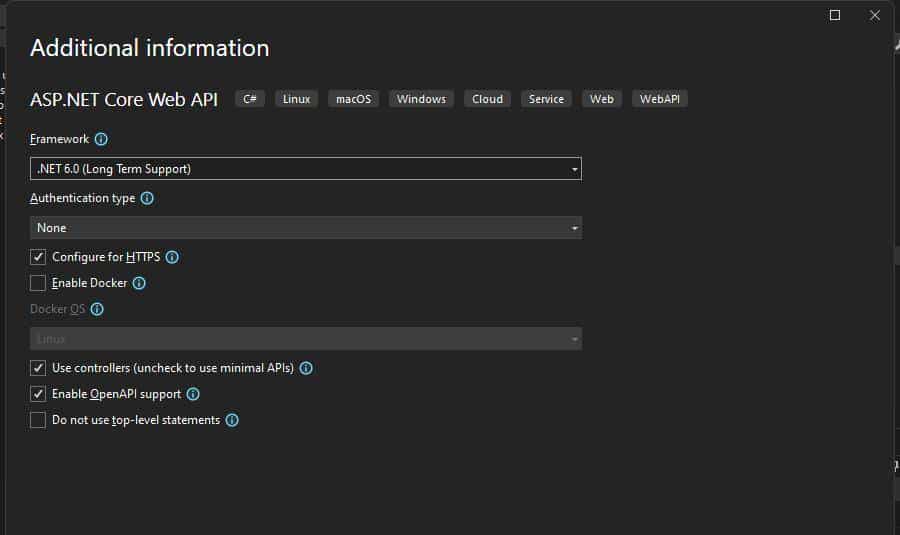The height and width of the screenshot is (535, 900).
Task: Click info icon beside Use controllers option
Action: pos(306,368)
